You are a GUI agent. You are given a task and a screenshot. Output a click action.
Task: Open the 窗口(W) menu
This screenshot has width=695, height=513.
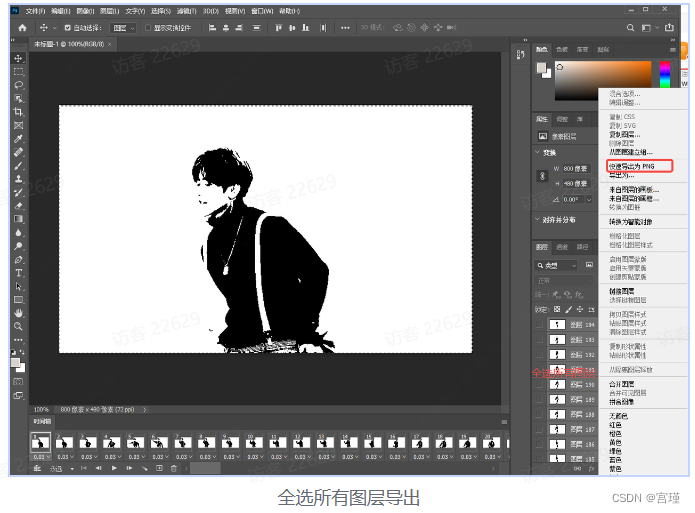click(262, 11)
